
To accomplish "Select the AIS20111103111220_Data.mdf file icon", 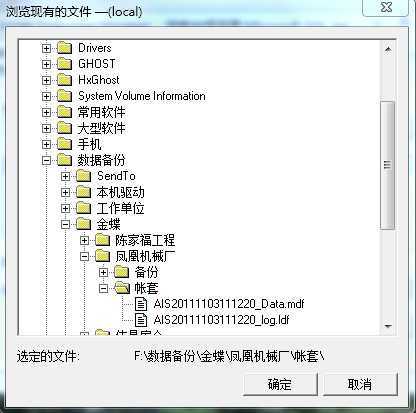I will pyautogui.click(x=141, y=304).
